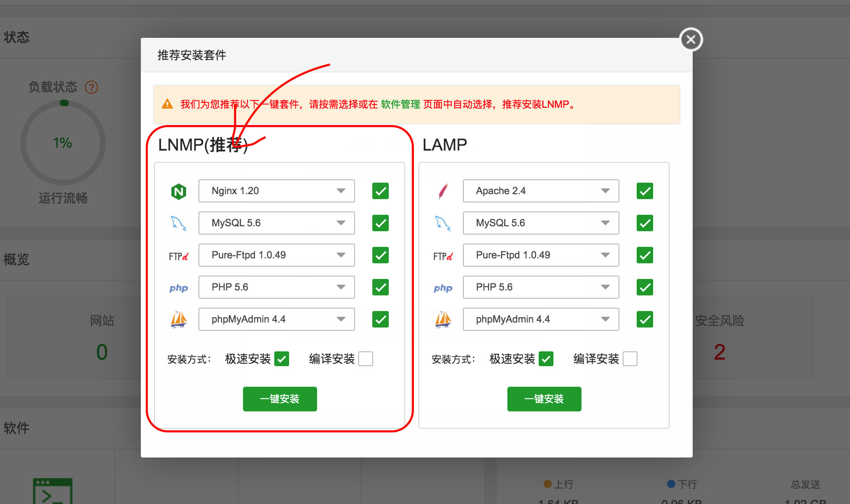This screenshot has height=504, width=850.
Task: Click the 总发送 label
Action: (806, 484)
